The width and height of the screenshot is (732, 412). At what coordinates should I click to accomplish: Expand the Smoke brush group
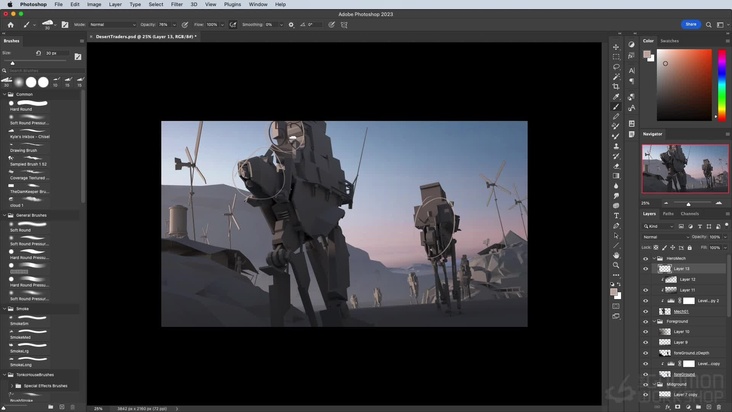[5, 309]
